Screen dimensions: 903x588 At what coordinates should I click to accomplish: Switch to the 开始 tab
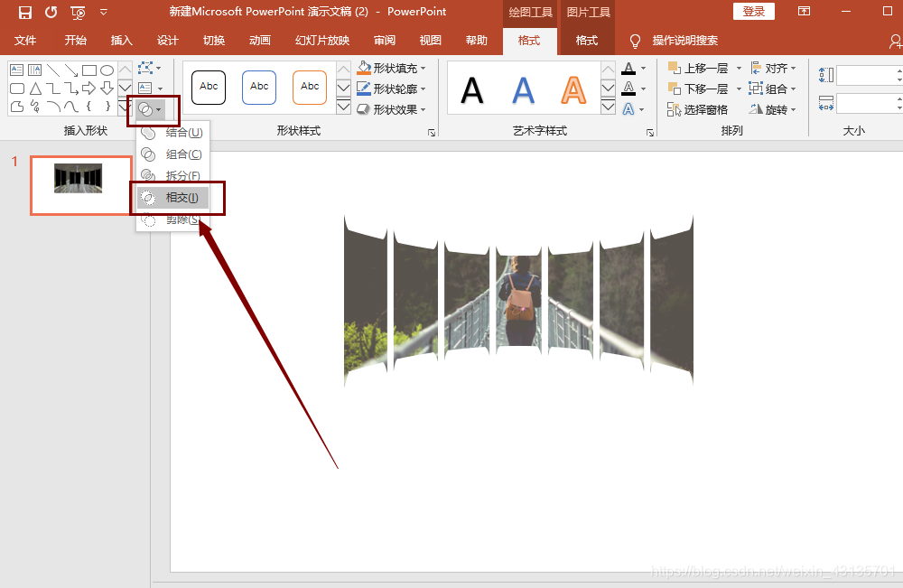[x=76, y=41]
